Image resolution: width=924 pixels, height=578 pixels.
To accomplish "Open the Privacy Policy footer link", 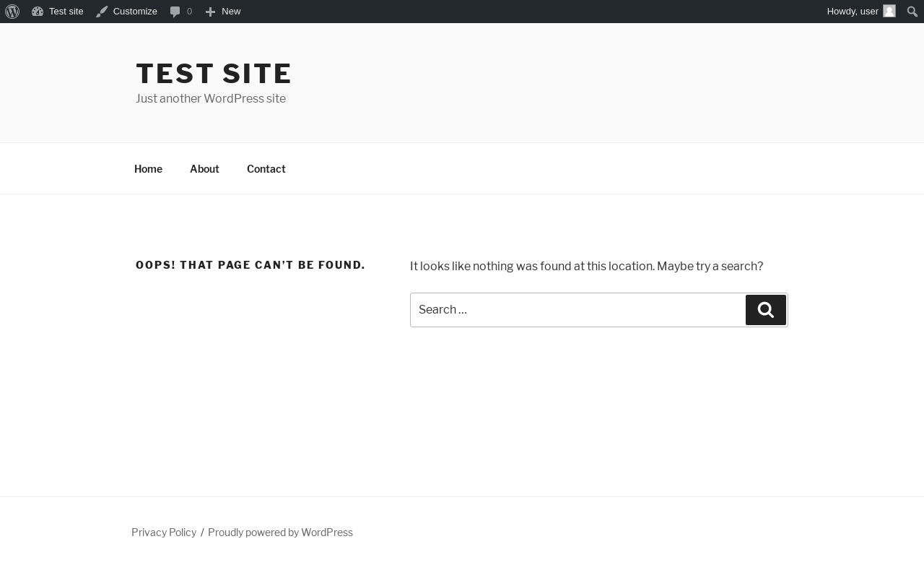I will coord(164,532).
